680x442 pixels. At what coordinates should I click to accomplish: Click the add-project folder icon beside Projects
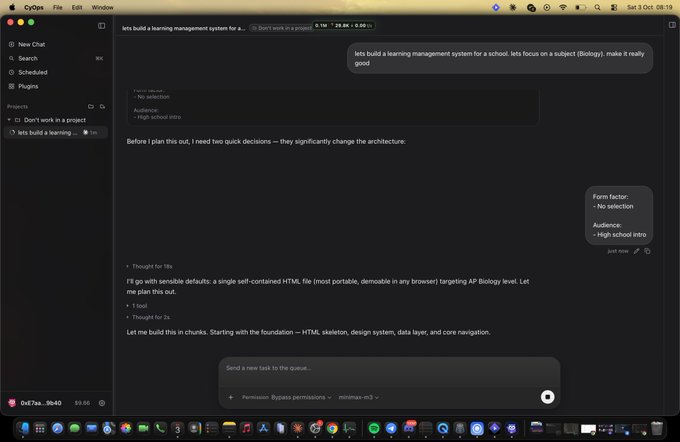tap(102, 106)
